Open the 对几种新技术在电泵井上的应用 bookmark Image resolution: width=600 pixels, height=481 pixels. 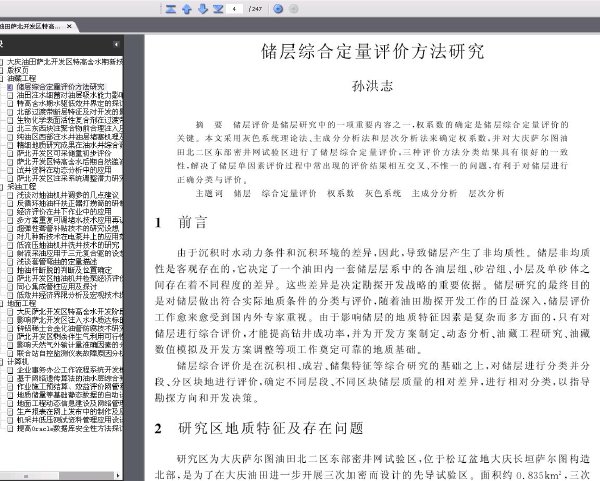(x=70, y=237)
